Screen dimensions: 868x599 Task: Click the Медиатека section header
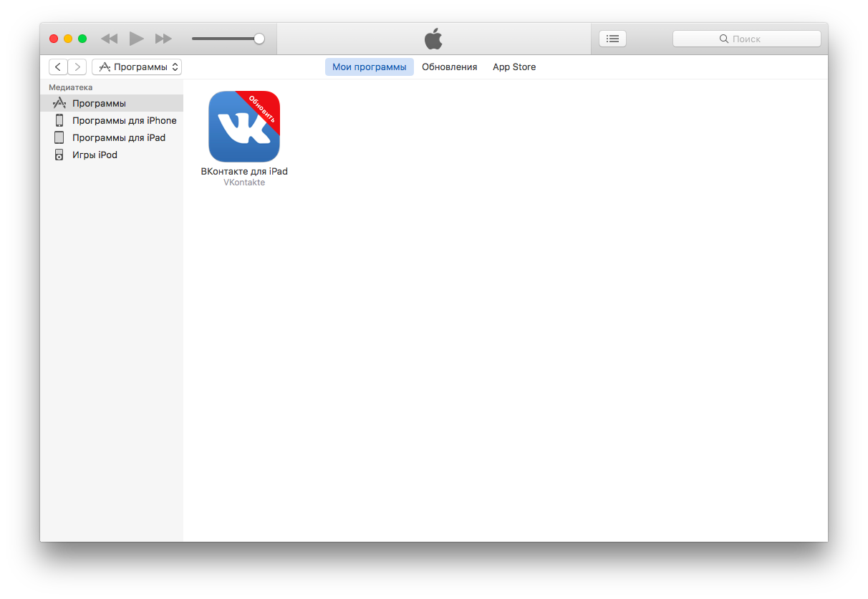point(70,87)
